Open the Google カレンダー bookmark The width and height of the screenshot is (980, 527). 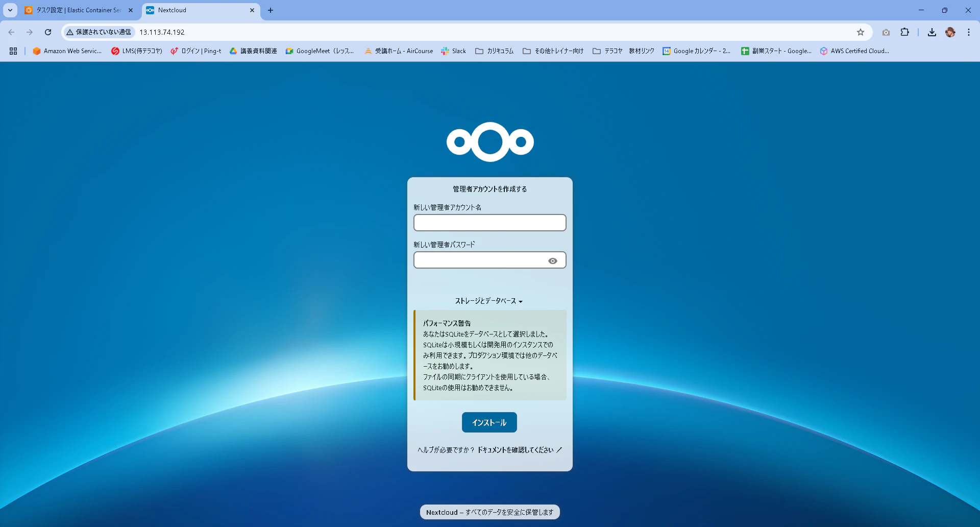coord(697,51)
